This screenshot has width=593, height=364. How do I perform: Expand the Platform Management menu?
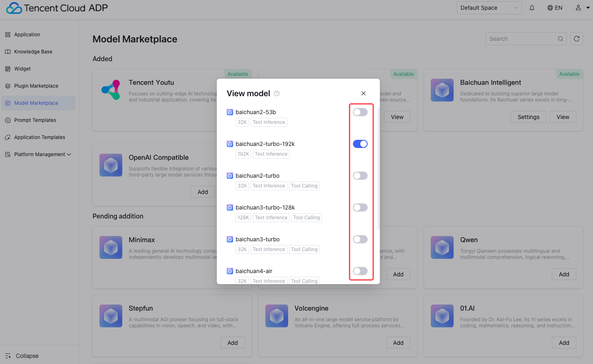38,154
